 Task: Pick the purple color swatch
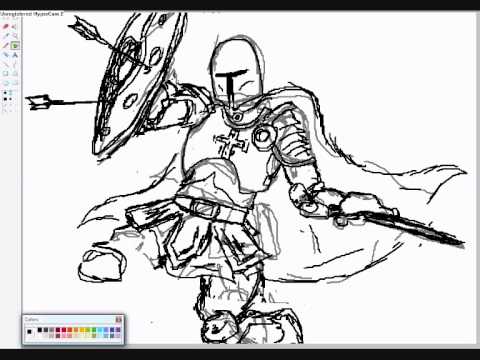(x=118, y=330)
